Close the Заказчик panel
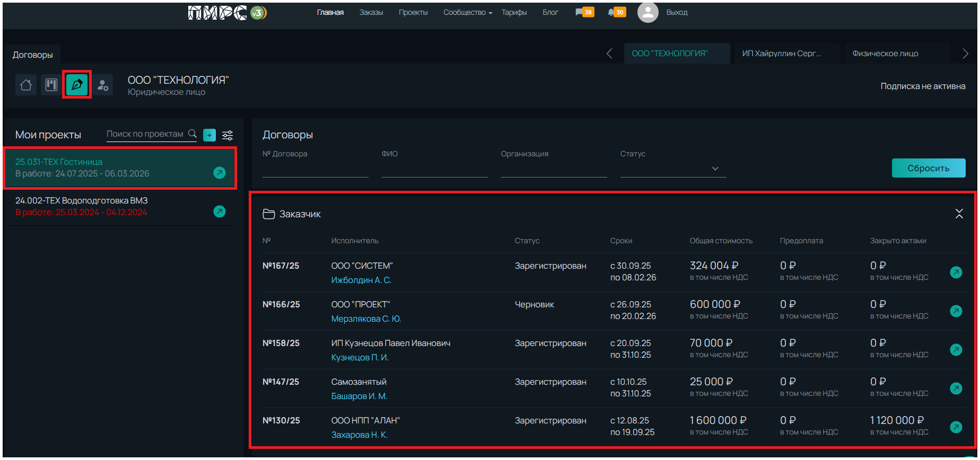980x460 pixels. pyautogui.click(x=959, y=214)
